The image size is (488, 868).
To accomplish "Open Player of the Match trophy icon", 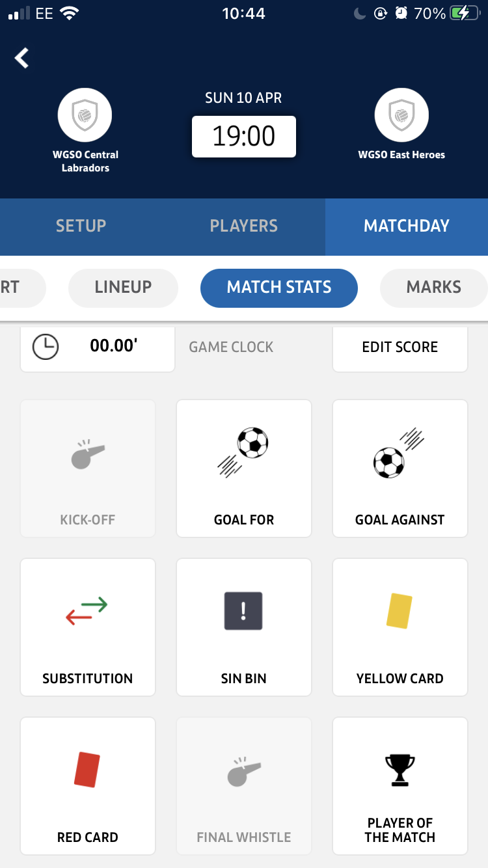I will tap(400, 769).
